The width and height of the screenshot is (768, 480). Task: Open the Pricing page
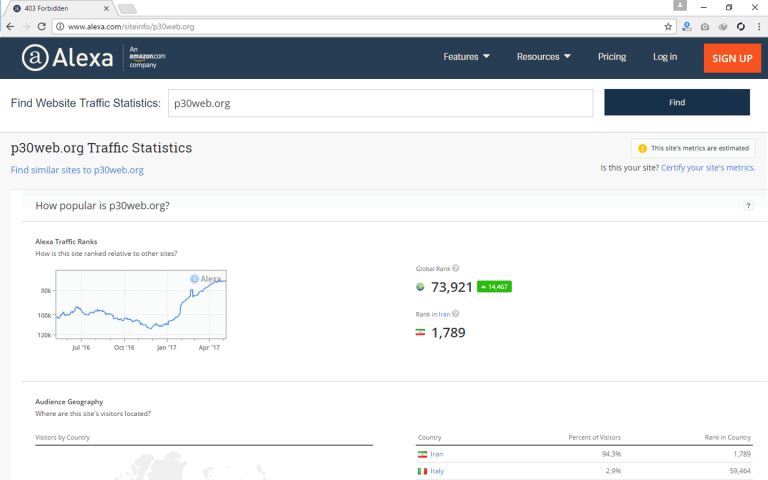point(612,57)
